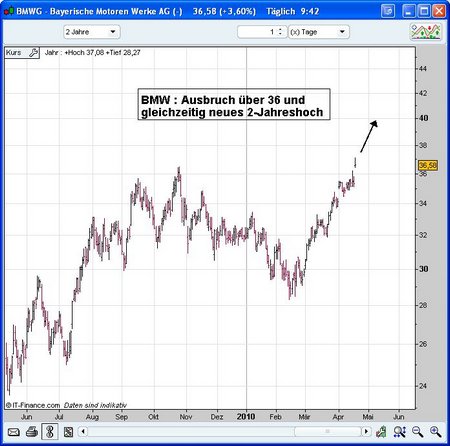
Task: Click the '44' value on price axis
Action: 423,69
